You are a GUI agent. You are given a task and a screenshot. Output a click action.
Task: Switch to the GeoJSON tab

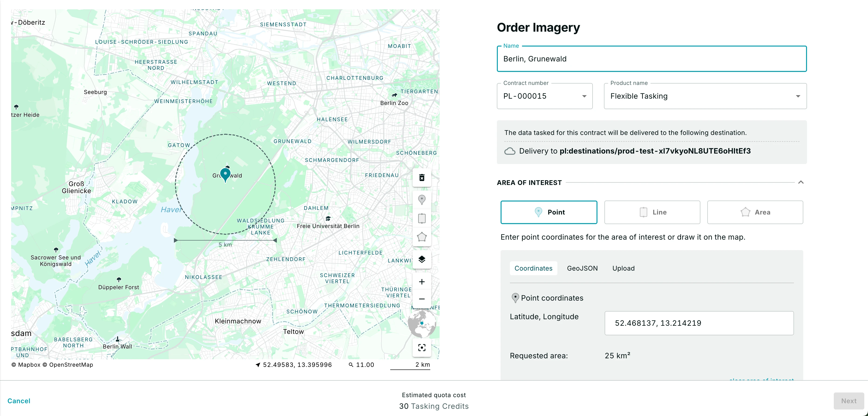(582, 268)
